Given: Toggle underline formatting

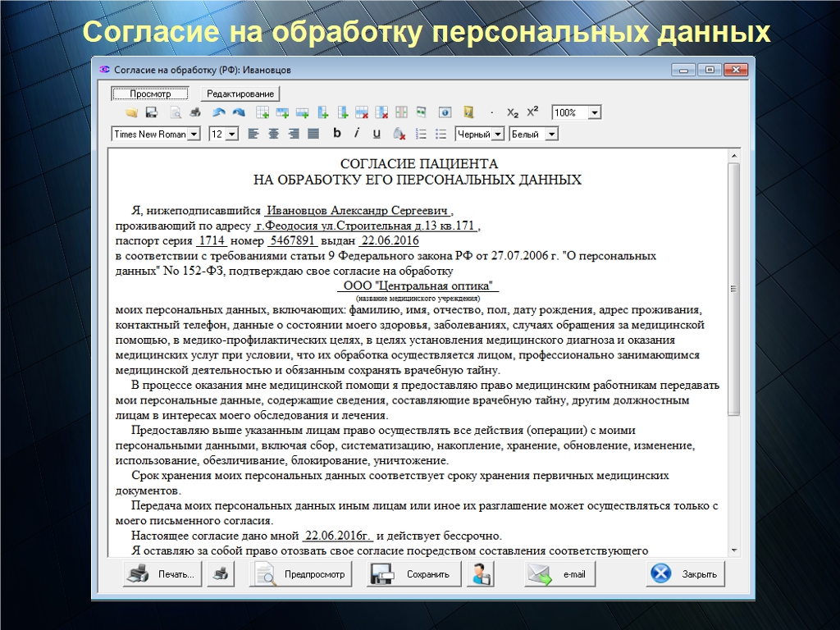Looking at the screenshot, I should [x=377, y=134].
